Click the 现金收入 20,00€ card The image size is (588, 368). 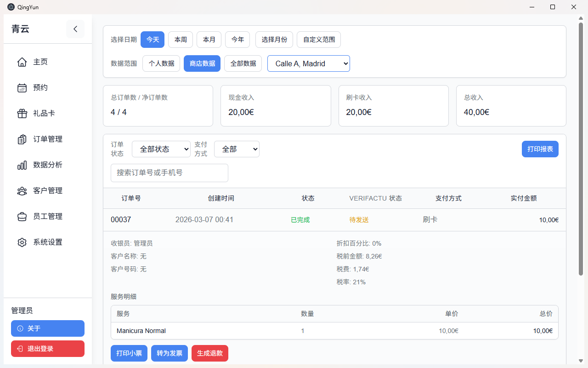[x=276, y=106]
